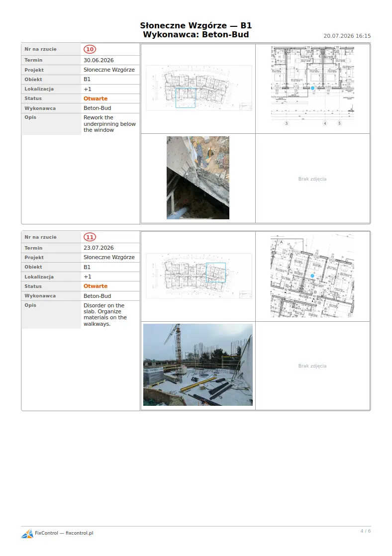Click the fixcontrol.pl footer link text

[80, 533]
